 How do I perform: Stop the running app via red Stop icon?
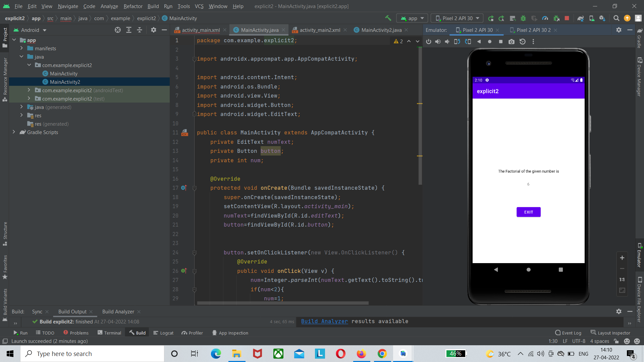[567, 18]
